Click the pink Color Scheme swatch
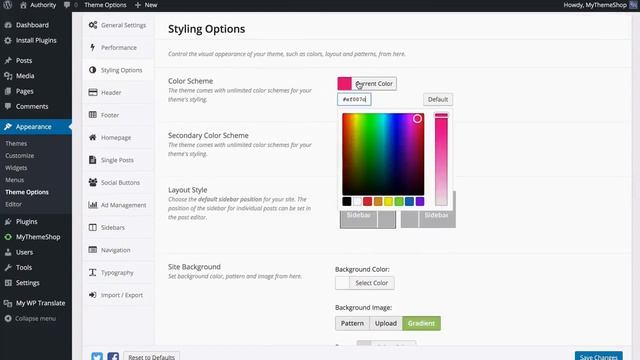This screenshot has height=360, width=640. [344, 83]
